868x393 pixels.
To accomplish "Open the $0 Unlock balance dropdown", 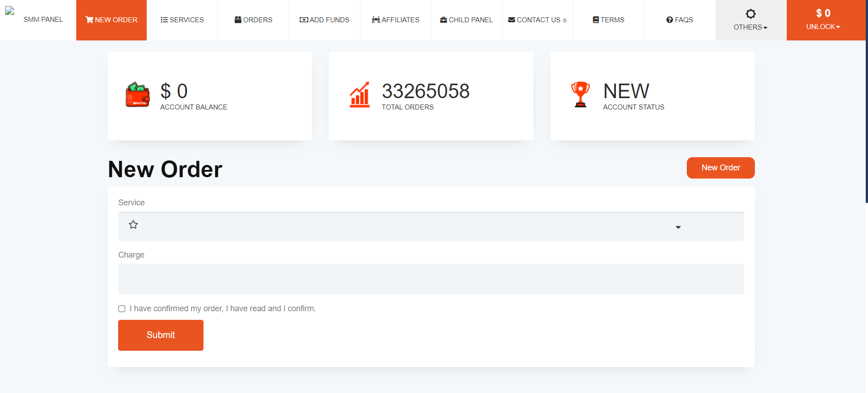I will (x=823, y=20).
